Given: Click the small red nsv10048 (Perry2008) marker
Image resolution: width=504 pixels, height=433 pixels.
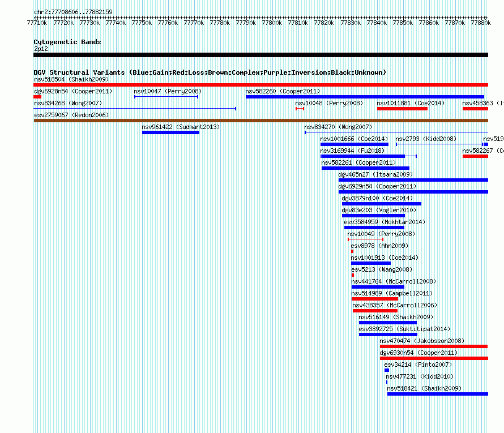Looking at the screenshot, I should point(300,109).
